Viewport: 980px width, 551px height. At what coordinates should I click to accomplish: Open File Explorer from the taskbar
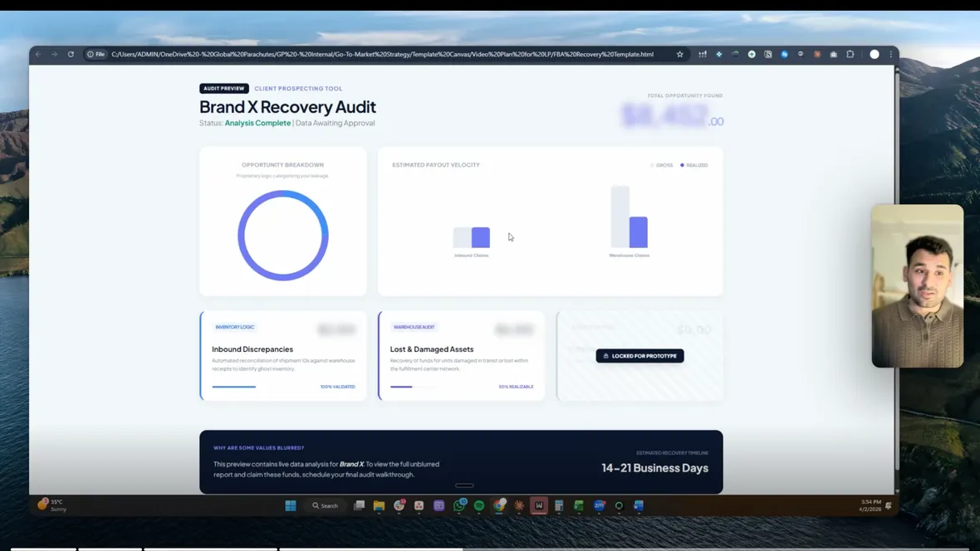click(378, 505)
